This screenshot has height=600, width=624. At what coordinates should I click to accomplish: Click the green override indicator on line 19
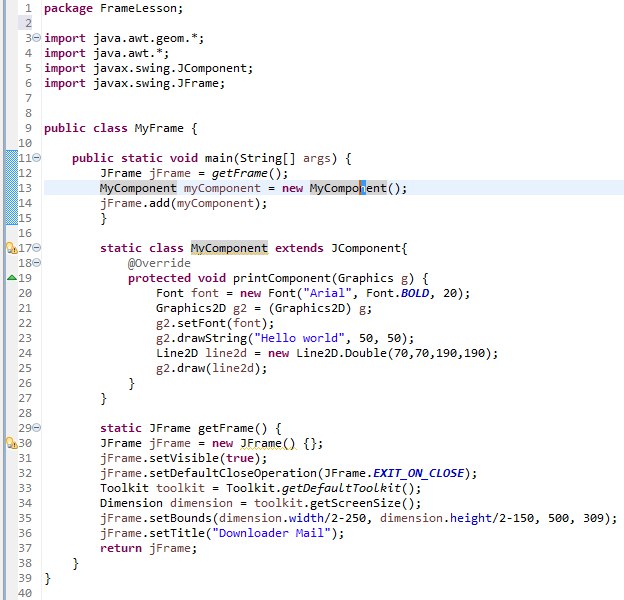[x=12, y=278]
